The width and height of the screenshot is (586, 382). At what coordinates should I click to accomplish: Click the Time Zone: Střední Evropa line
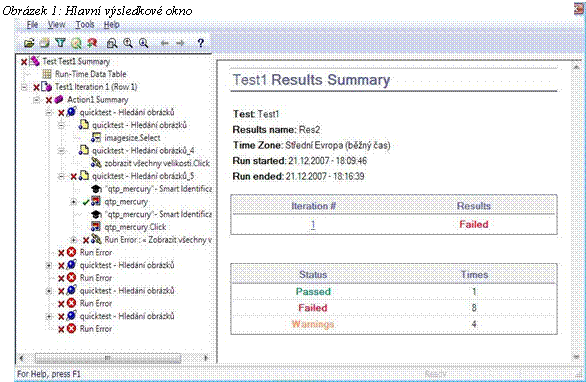tap(311, 145)
